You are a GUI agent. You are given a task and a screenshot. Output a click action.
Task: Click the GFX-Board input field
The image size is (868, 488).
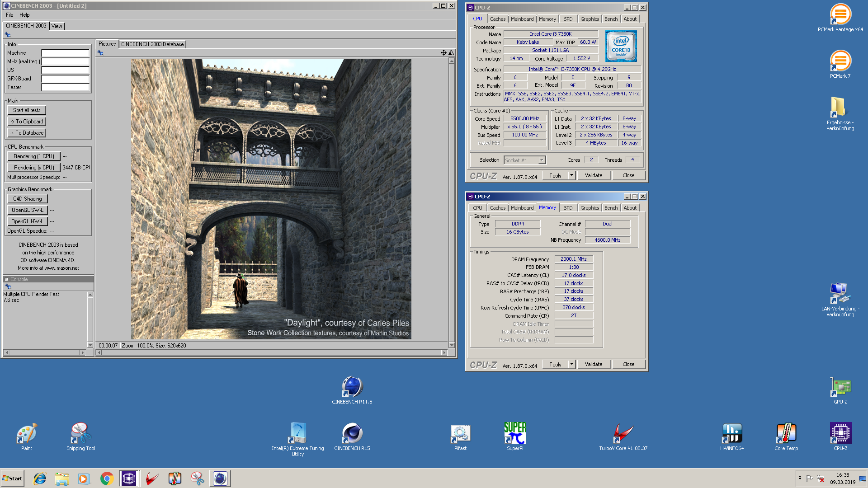coord(66,79)
